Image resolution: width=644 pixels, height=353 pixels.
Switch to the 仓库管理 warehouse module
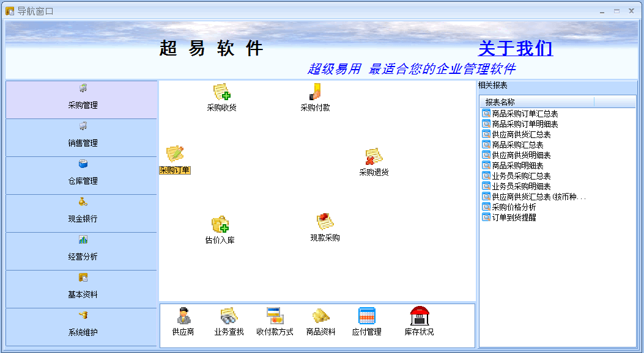[x=83, y=175]
